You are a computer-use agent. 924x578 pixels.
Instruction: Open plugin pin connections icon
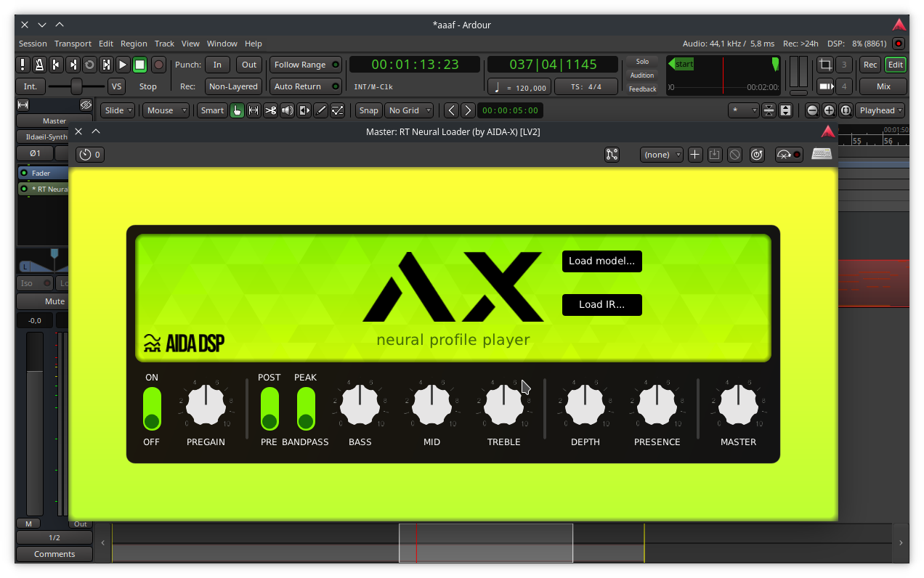click(x=612, y=154)
